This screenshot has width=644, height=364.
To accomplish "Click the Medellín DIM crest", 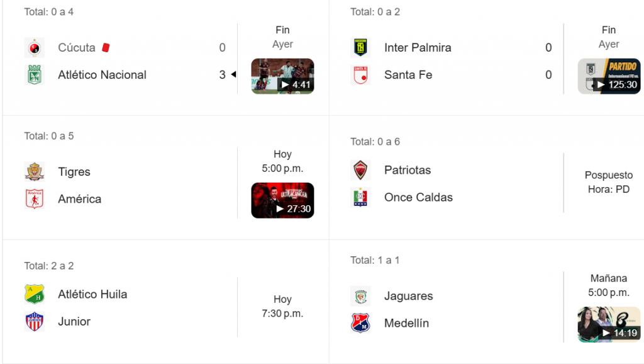I will [360, 323].
